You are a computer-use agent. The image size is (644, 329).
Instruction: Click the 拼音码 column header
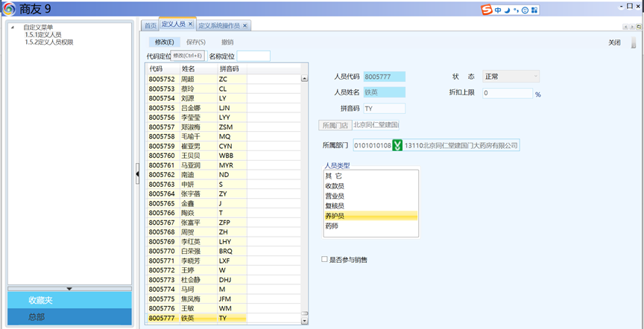point(232,69)
